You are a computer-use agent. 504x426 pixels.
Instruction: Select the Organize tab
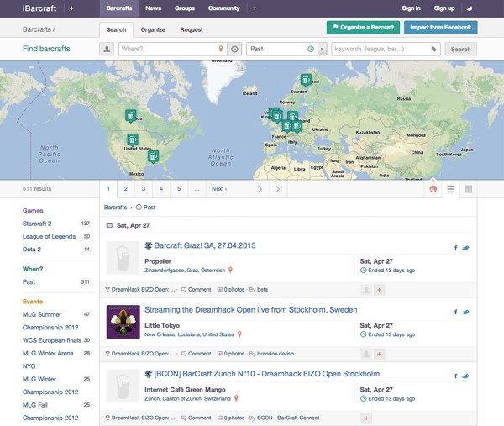coord(153,30)
